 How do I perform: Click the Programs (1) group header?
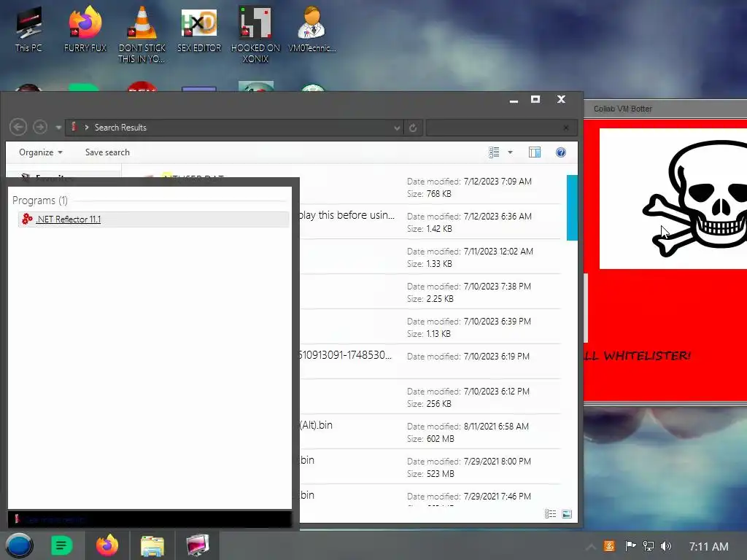[x=40, y=201]
